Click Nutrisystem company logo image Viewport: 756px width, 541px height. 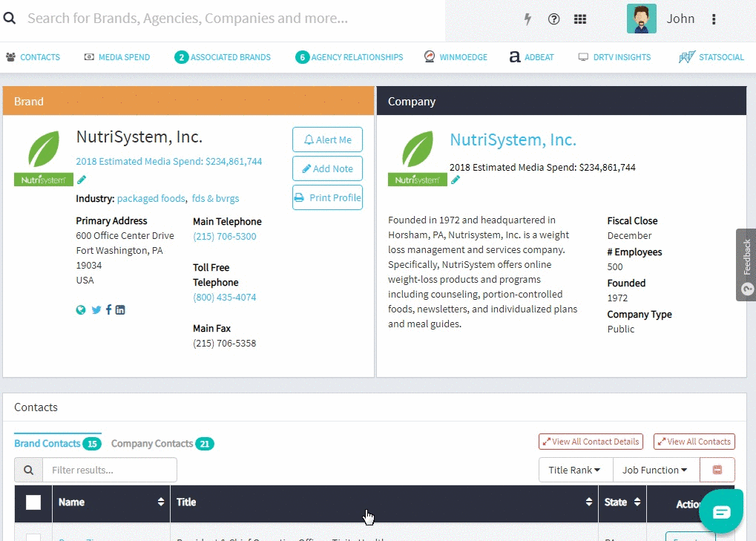coord(418,158)
